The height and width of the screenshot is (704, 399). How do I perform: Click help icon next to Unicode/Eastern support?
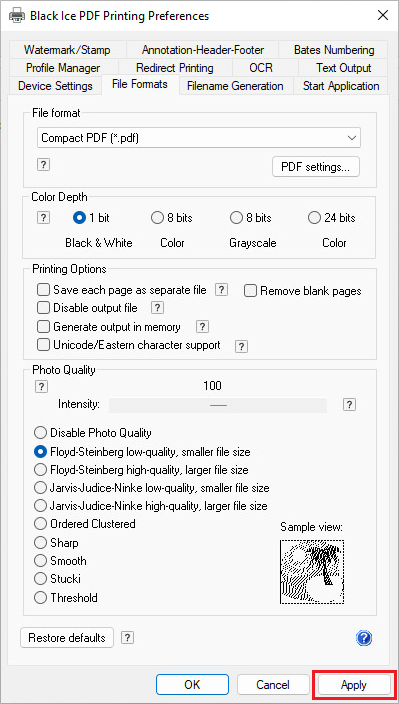(241, 346)
